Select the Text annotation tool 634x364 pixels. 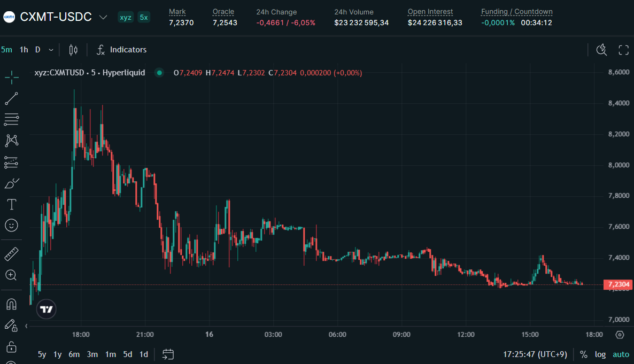(x=12, y=204)
